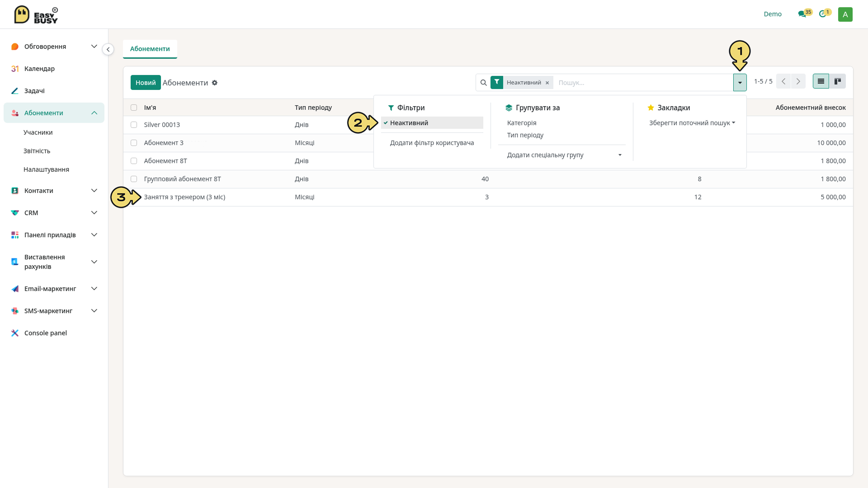Image resolution: width=868 pixels, height=488 pixels.
Task: Expand the Контакти menu chevron
Action: point(94,191)
